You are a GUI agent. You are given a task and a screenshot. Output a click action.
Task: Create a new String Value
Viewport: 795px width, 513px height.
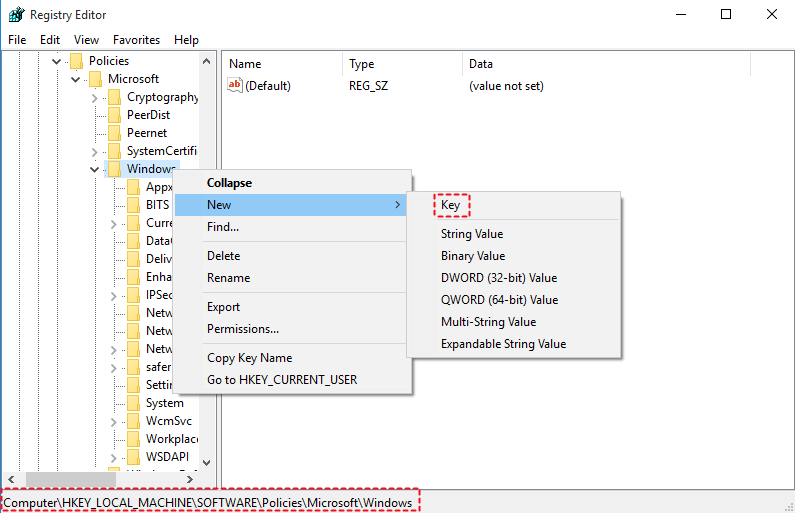[x=514, y=234]
